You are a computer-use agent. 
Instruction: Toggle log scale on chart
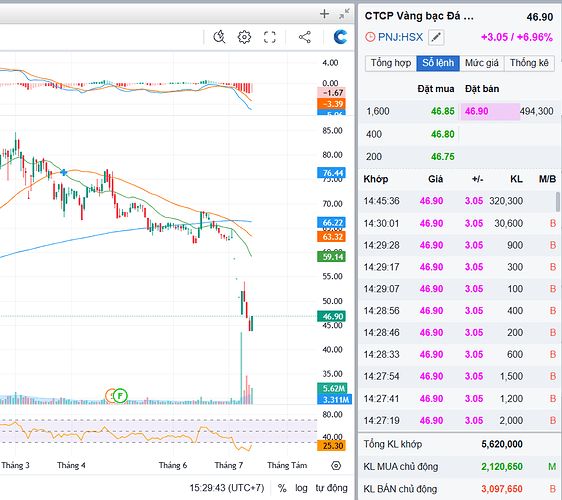click(x=301, y=488)
